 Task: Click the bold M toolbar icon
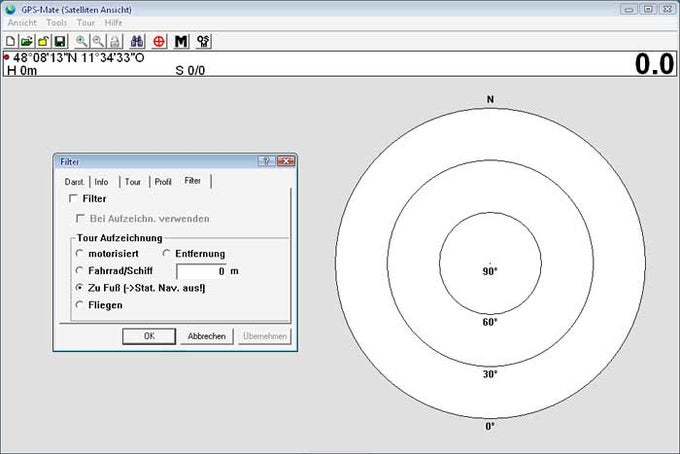coord(181,42)
